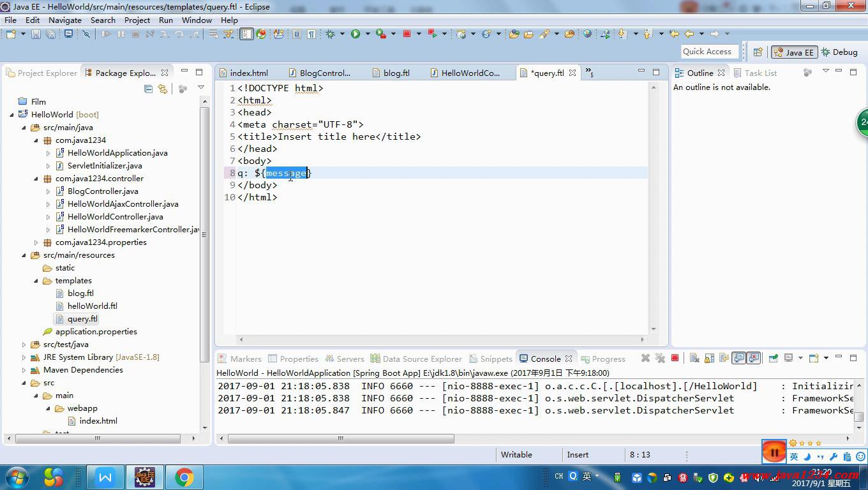The width and height of the screenshot is (868, 490).
Task: Toggle Link with Editor in Package Explorer
Action: click(x=163, y=89)
